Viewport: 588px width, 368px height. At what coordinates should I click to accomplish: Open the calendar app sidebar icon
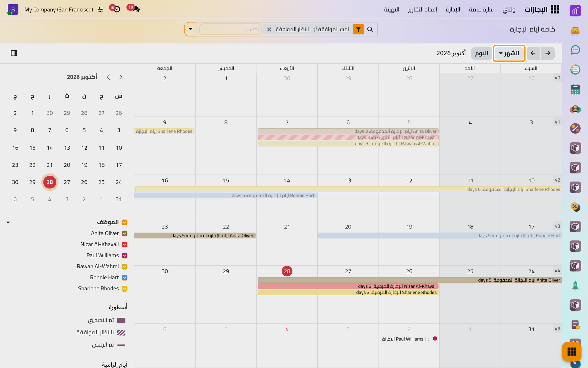point(575,90)
